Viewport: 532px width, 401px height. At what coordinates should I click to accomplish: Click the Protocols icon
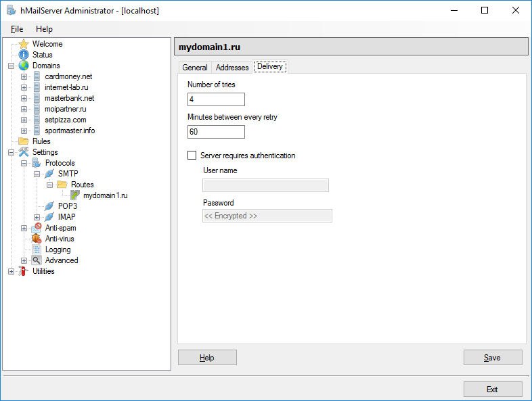click(x=37, y=163)
